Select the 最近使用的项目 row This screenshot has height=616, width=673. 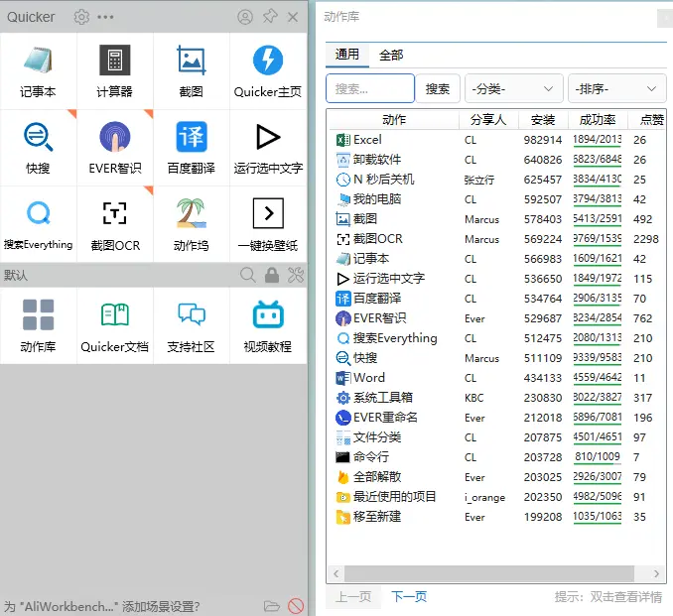497,497
